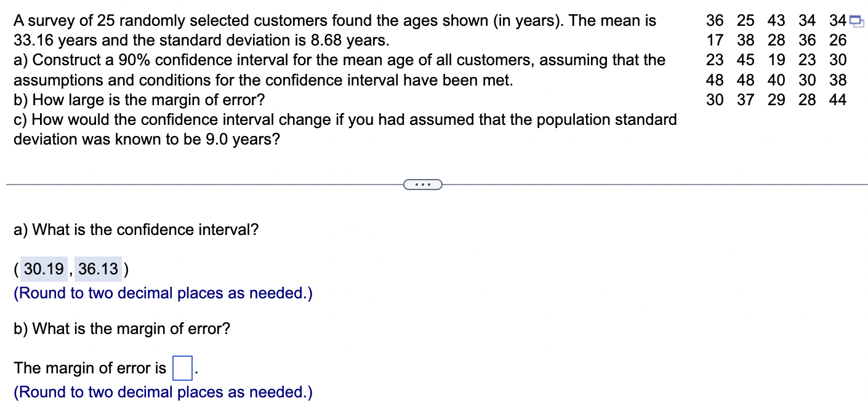Select the upper confidence bound answer 36.13
Viewport: 868px width, 406px height.
point(98,269)
